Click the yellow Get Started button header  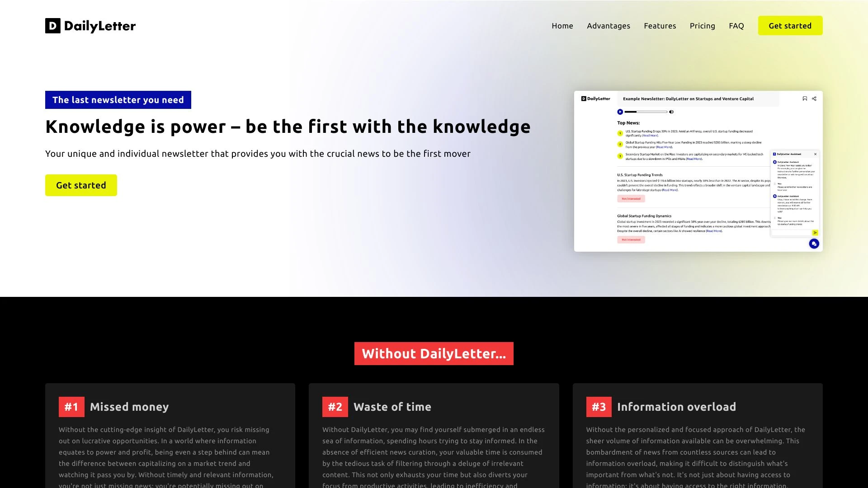(x=790, y=26)
